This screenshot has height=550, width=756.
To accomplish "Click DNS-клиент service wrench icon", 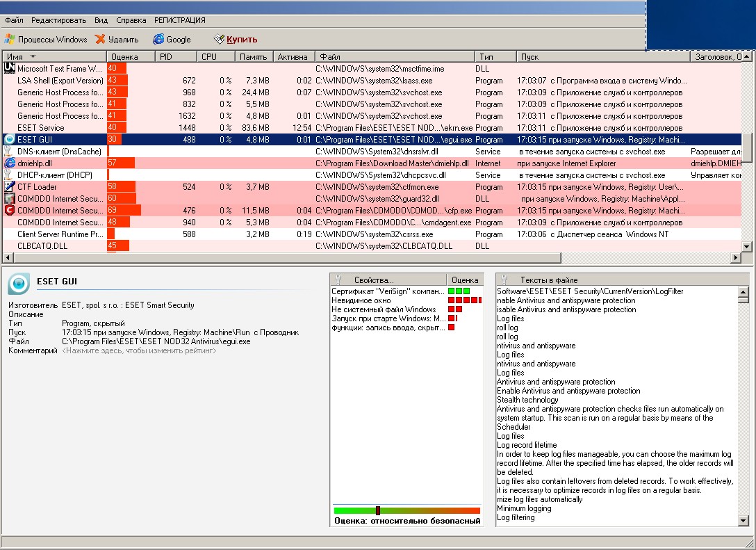I will click(x=8, y=152).
